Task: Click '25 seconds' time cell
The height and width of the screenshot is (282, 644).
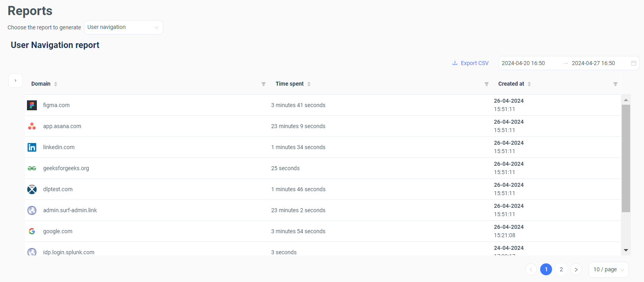Action: click(285, 168)
